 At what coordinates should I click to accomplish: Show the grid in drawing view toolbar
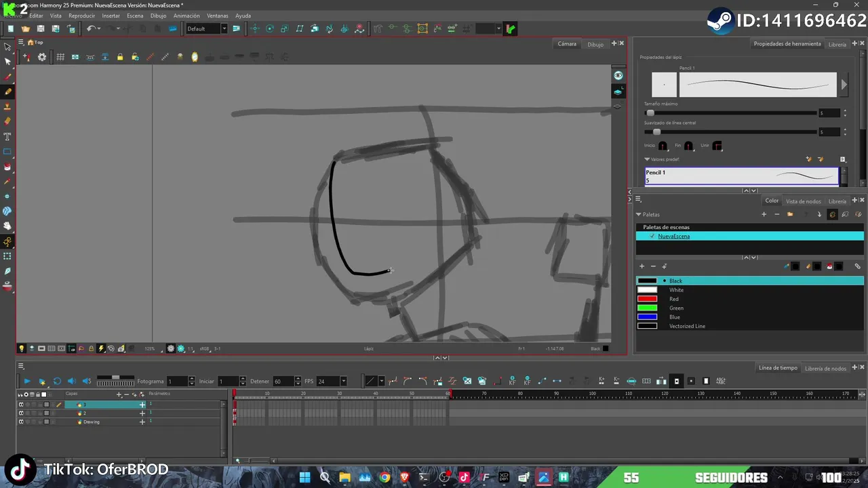(x=60, y=57)
